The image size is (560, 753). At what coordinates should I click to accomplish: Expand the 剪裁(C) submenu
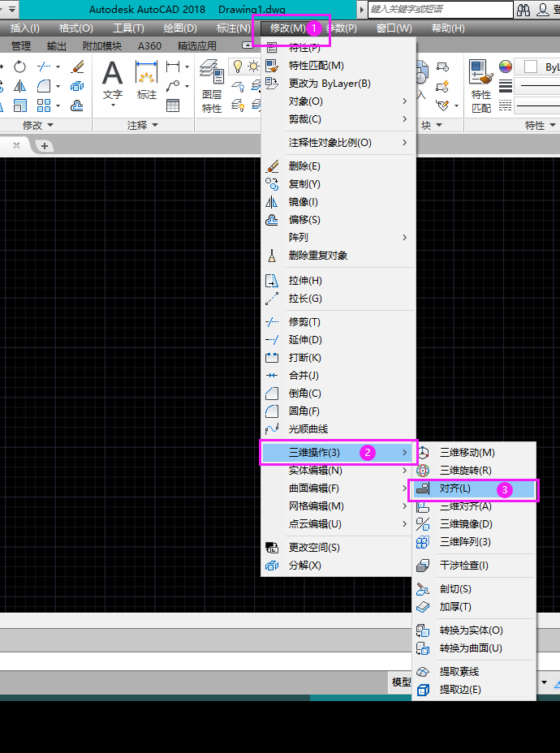338,119
